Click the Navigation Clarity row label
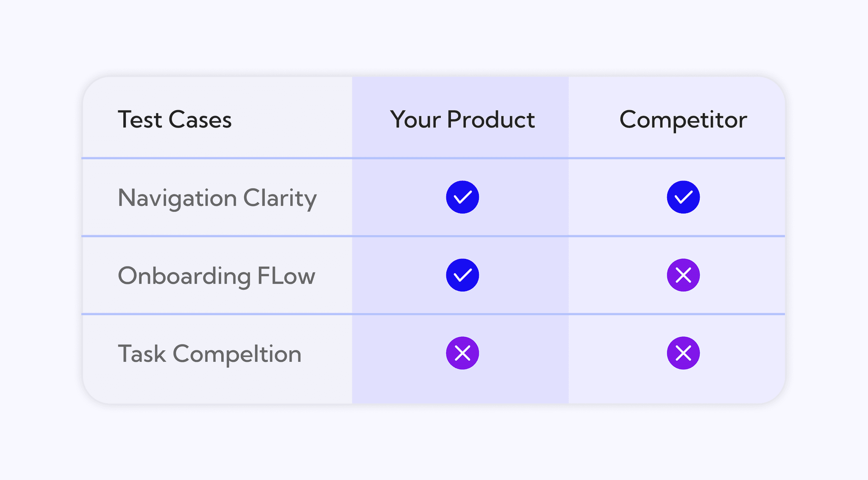868x480 pixels. click(x=217, y=198)
